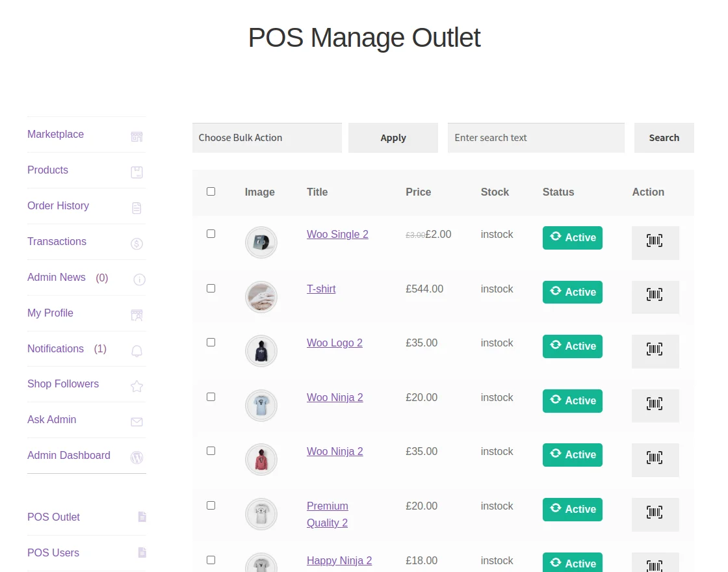The height and width of the screenshot is (572, 728).
Task: Click the Transactions dollar icon
Action: 136,244
